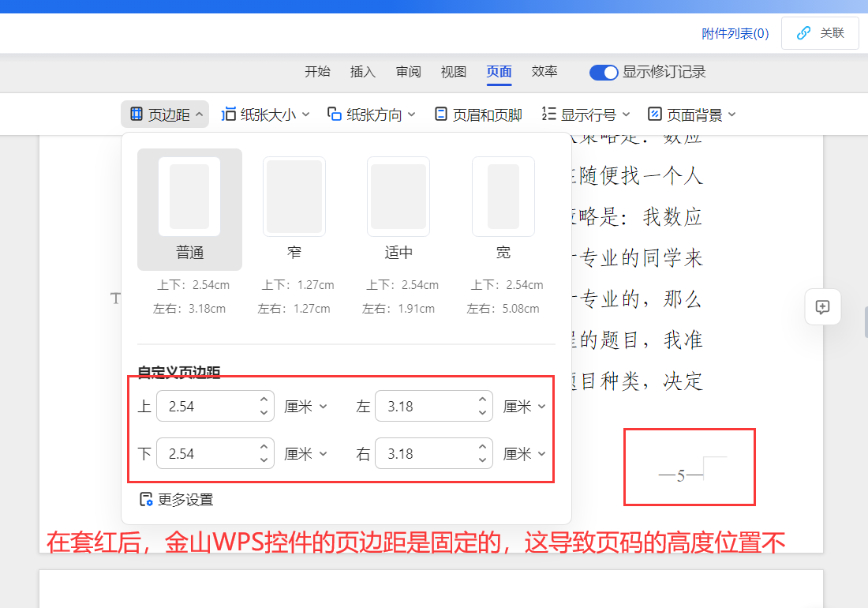
Task: Open the 厘米 unit dropdown for 上
Action: 305,407
